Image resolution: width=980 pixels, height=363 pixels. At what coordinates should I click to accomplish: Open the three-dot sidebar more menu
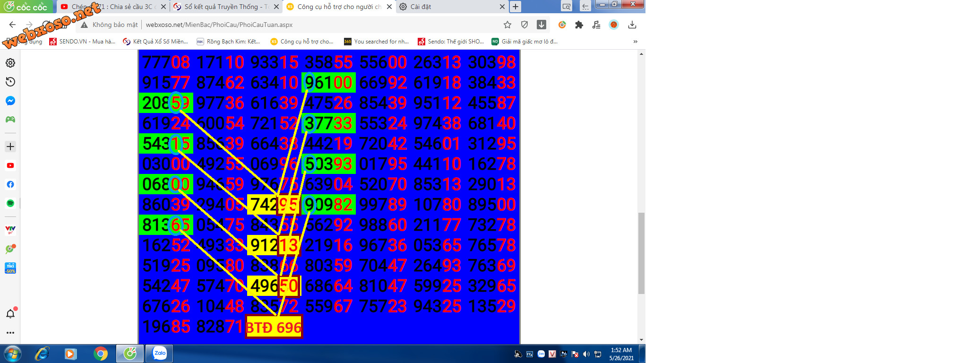click(10, 333)
